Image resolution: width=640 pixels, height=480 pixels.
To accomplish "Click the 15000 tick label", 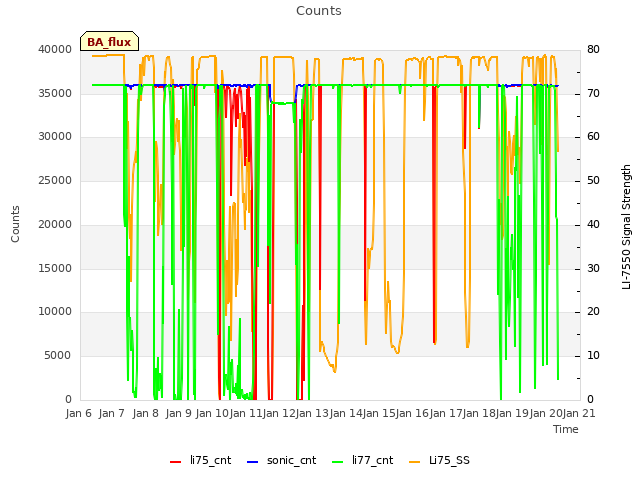I will (55, 269).
